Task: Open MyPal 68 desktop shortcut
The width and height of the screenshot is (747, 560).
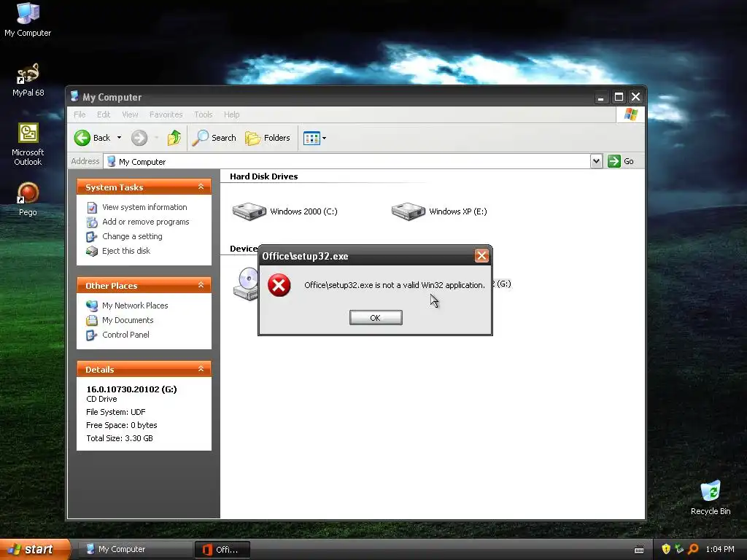Action: coord(28,80)
